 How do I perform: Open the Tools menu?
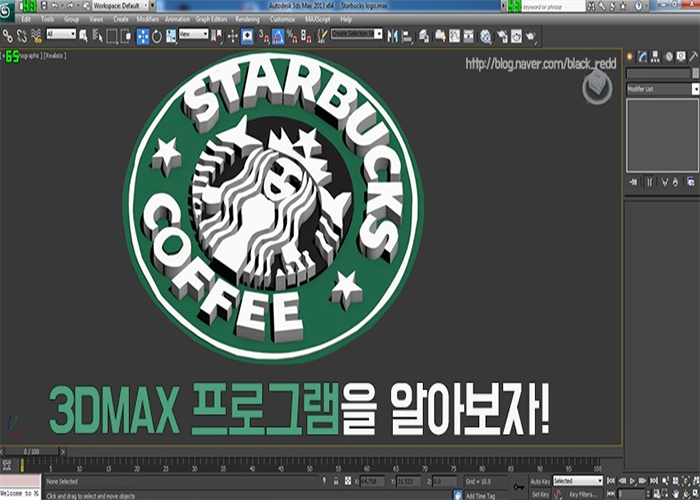[x=47, y=20]
